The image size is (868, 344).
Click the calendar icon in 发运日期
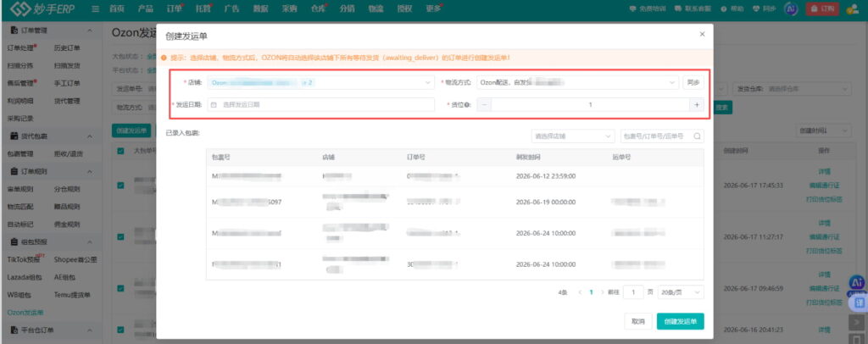(214, 104)
